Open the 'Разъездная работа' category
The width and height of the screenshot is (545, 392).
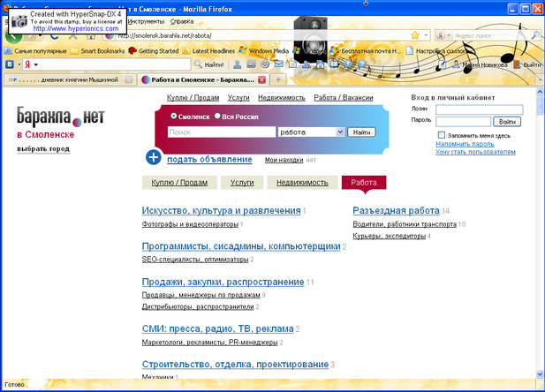396,211
